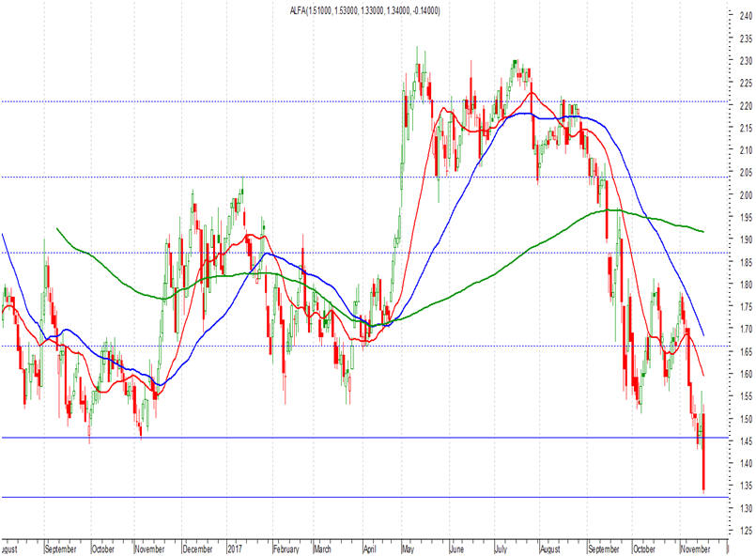Click the 1.65 price axis label
Image resolution: width=756 pixels, height=556 pixels.
pyautogui.click(x=746, y=351)
